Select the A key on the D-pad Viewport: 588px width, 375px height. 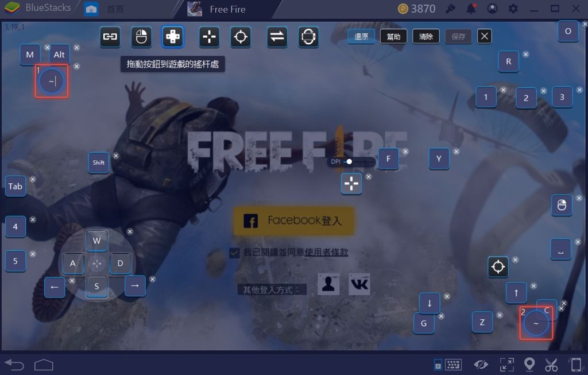pyautogui.click(x=73, y=263)
